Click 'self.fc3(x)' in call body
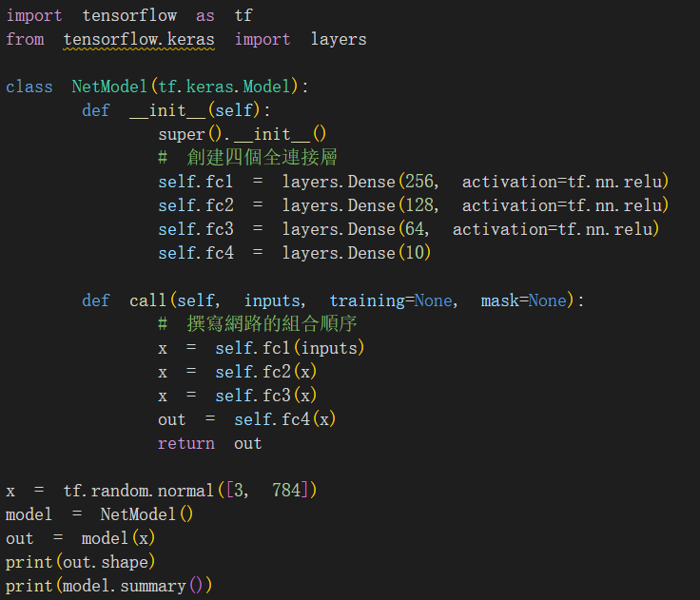The width and height of the screenshot is (700, 600). [266, 396]
